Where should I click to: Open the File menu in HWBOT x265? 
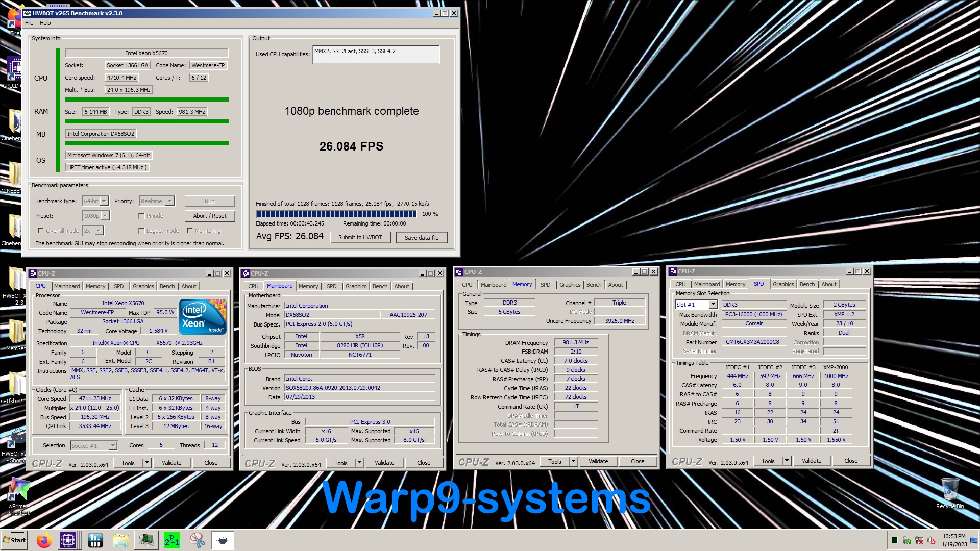pos(29,23)
